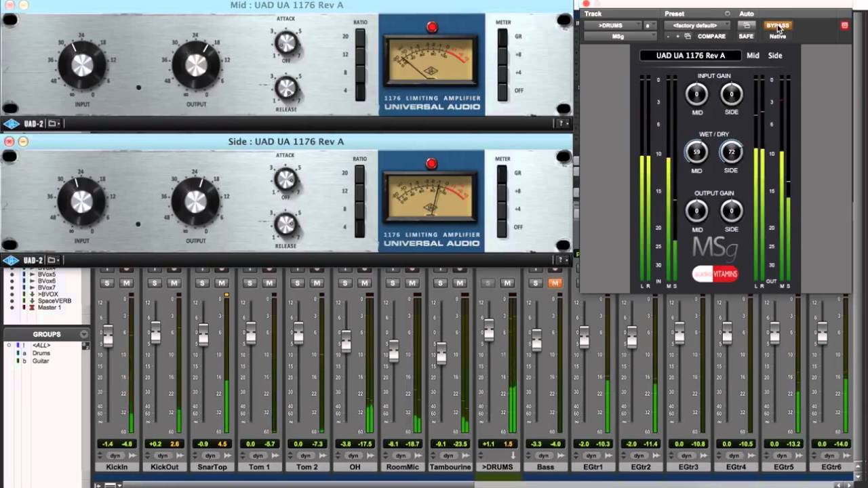
Task: Select the previous preset with the minus button
Action: [668, 37]
